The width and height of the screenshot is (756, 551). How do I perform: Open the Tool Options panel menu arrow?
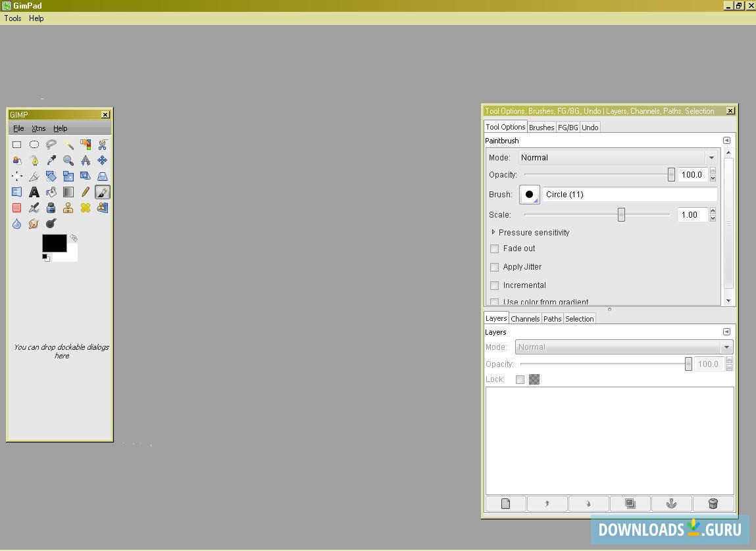pos(726,140)
